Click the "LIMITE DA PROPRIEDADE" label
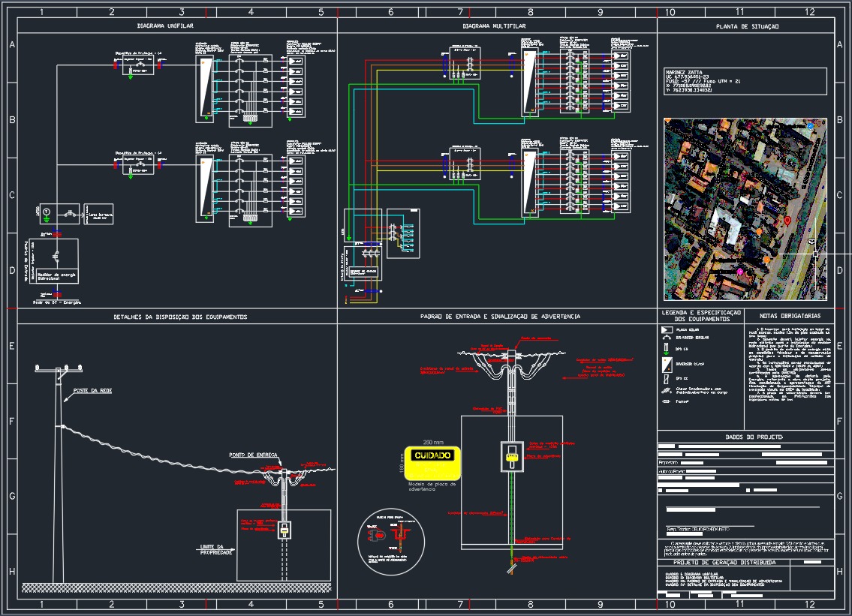Viewport: 852px width, 616px height. (215, 550)
